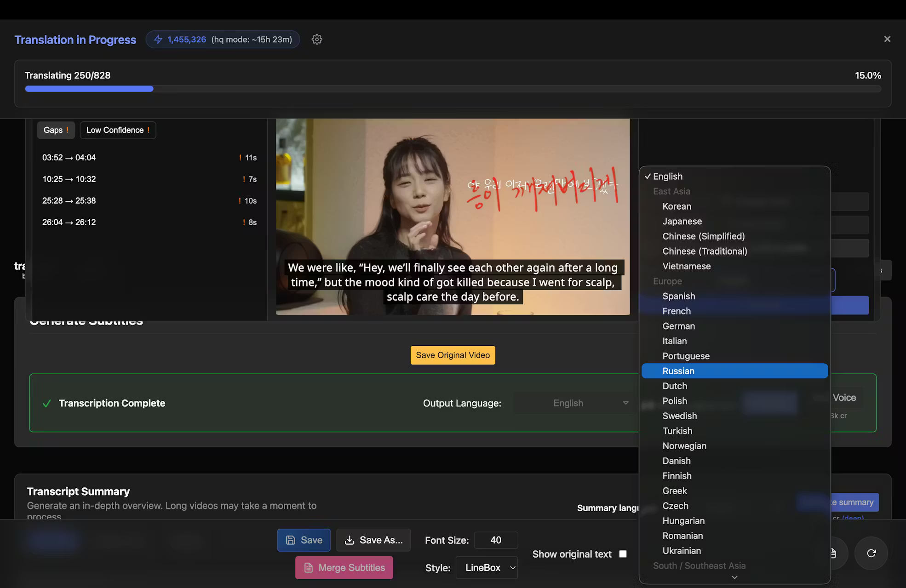Edit the Font Size field showing 40

point(496,540)
